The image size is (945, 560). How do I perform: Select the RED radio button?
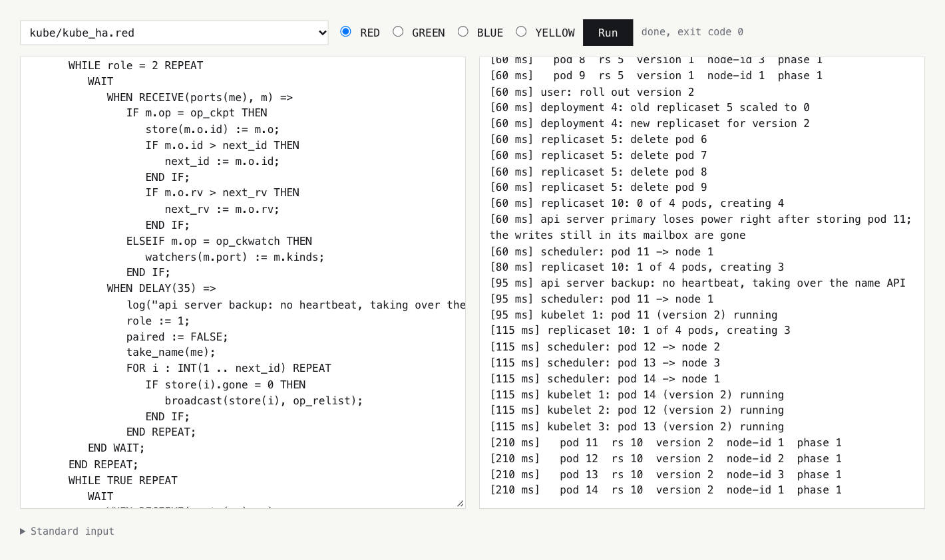point(345,31)
